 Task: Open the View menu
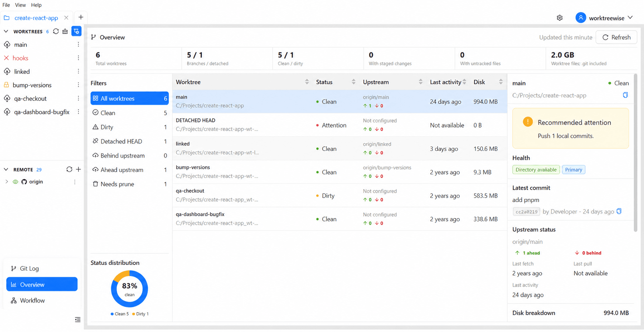pos(20,5)
